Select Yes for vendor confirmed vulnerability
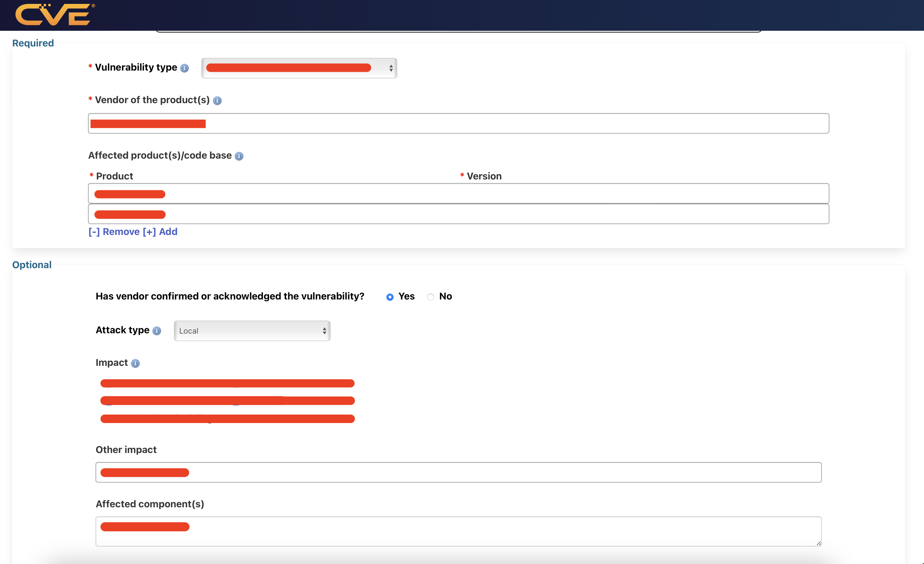924x564 pixels. coord(390,297)
